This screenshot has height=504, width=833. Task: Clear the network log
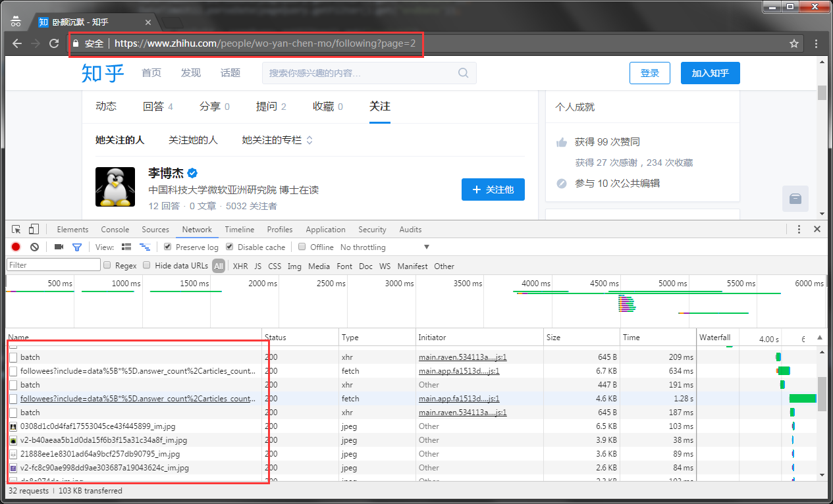pyautogui.click(x=34, y=247)
